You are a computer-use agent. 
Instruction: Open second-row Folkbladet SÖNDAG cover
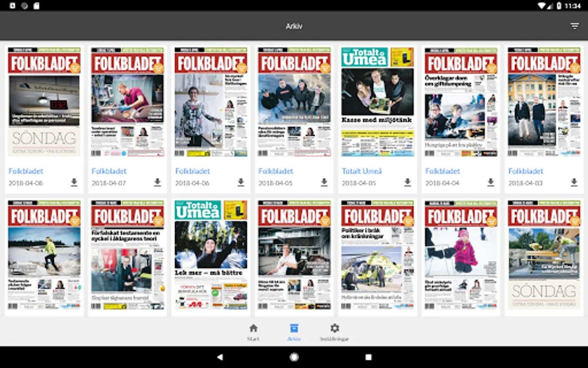(x=544, y=255)
